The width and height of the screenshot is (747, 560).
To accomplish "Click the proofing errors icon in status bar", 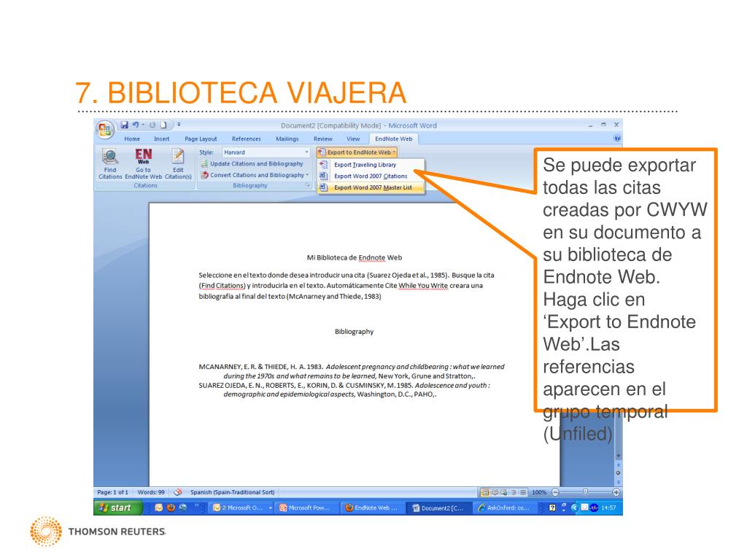I will tap(178, 492).
